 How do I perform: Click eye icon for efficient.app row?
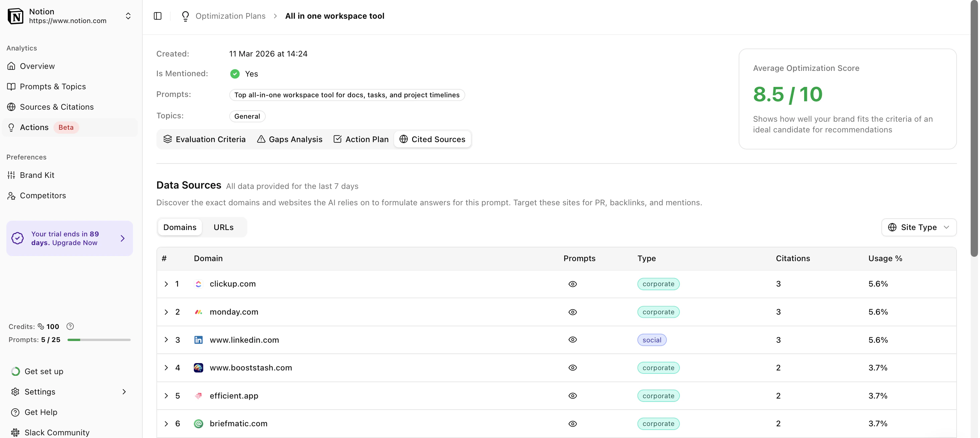click(573, 396)
